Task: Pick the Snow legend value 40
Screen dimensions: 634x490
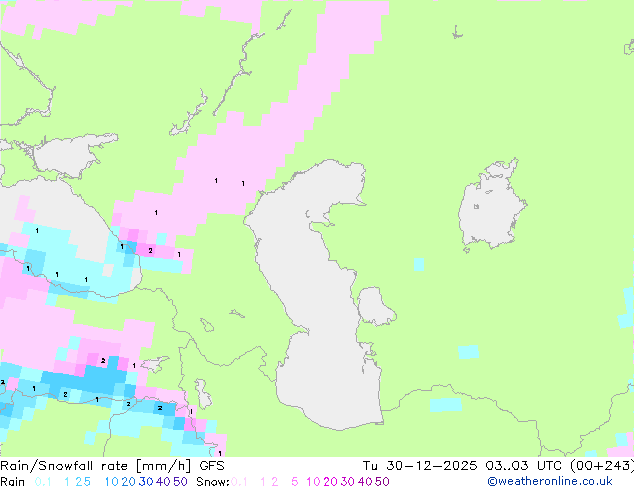Action: click(x=365, y=482)
